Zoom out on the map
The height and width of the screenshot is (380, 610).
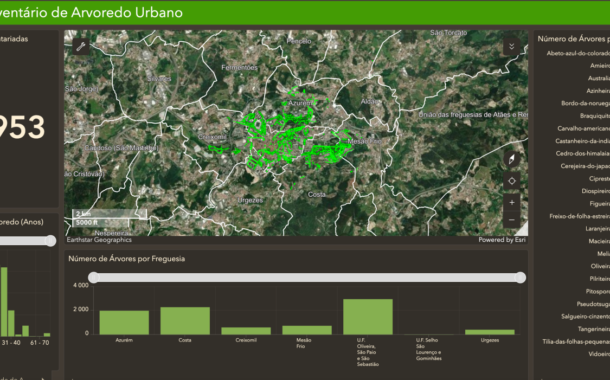[x=512, y=220]
